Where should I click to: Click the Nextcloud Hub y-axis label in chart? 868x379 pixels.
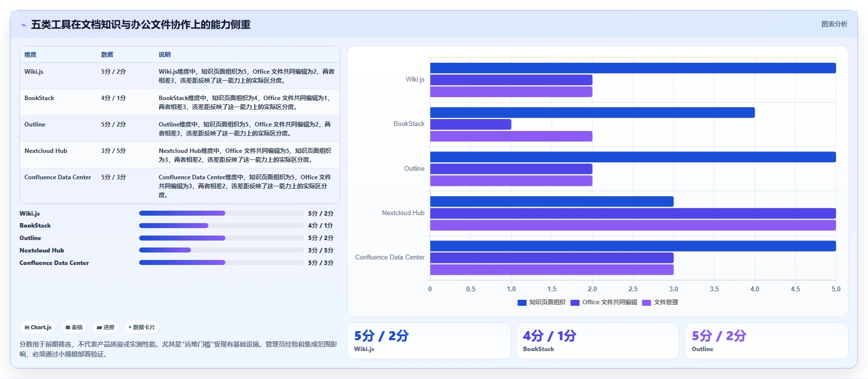403,213
